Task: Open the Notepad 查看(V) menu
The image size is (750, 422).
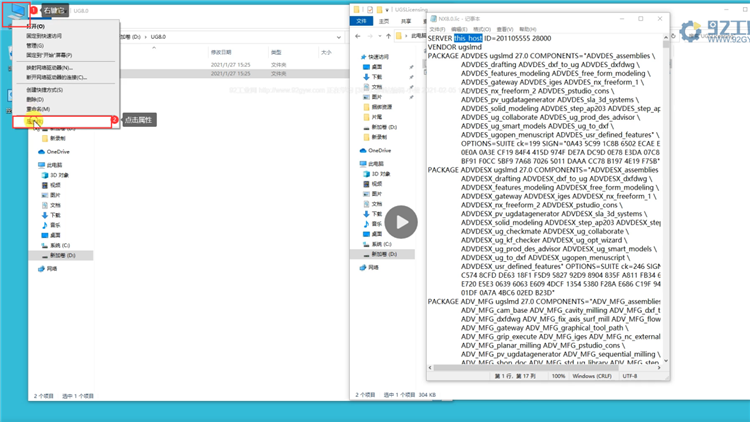Action: 505,29
